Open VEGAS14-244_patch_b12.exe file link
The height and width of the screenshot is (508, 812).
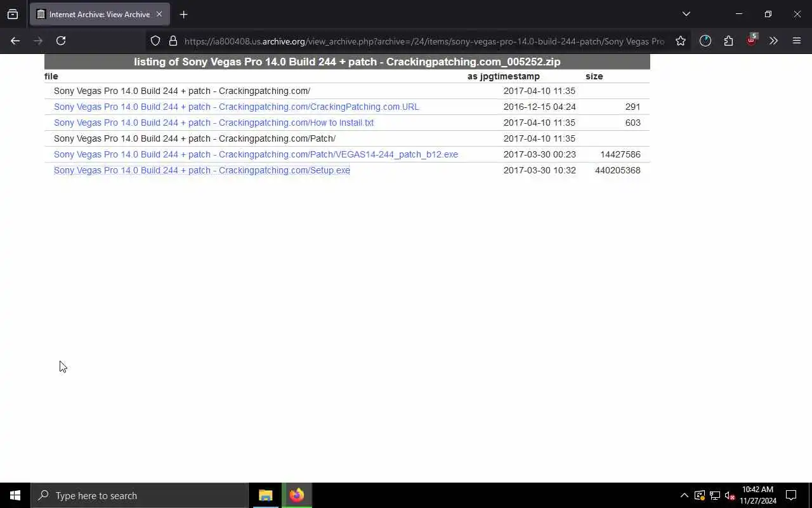pyautogui.click(x=256, y=154)
